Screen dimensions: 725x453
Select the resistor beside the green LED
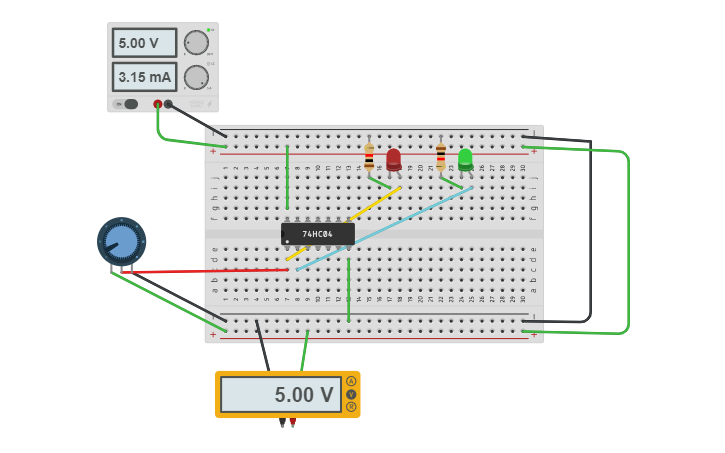[x=441, y=156]
